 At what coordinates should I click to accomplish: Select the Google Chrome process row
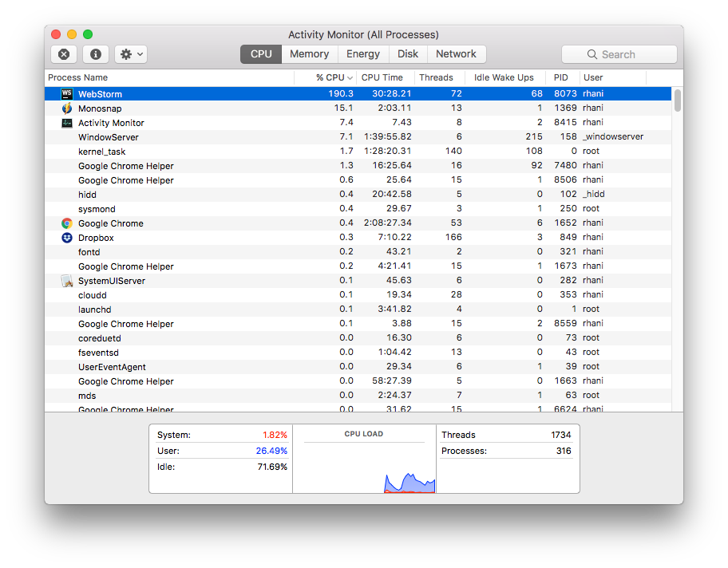[x=358, y=223]
